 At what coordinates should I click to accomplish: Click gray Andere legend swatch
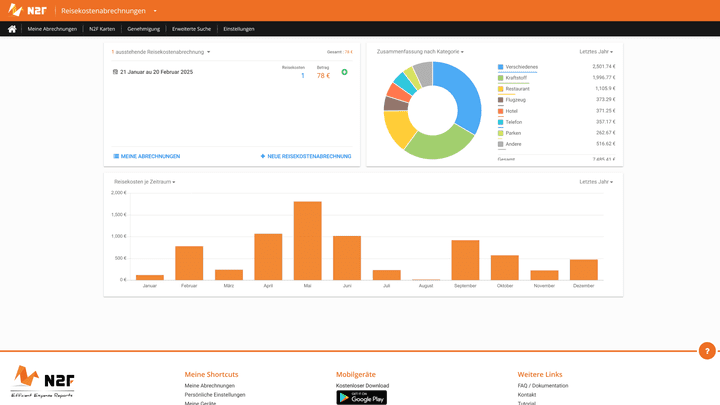coord(501,144)
